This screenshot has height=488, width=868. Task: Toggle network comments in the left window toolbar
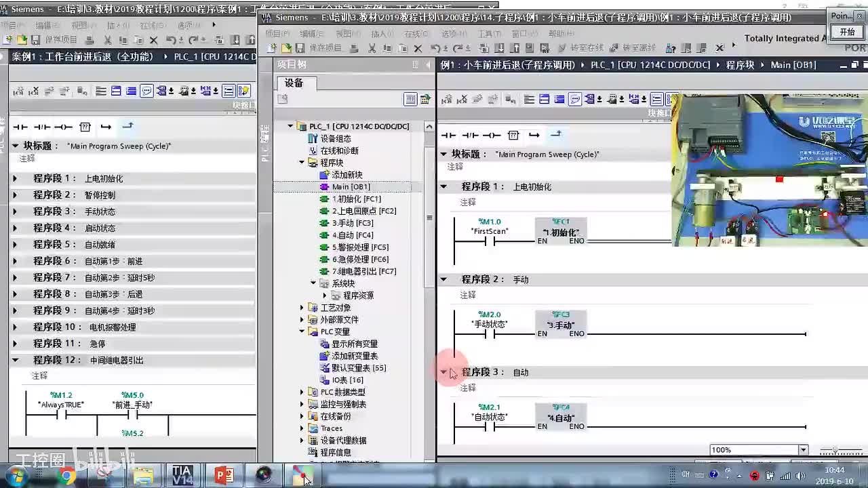pos(146,91)
